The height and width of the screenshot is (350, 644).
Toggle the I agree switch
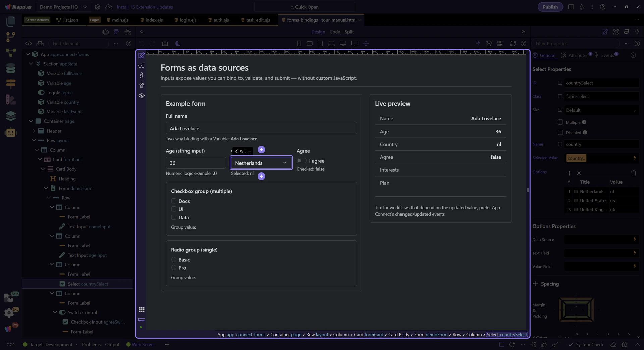pyautogui.click(x=301, y=161)
